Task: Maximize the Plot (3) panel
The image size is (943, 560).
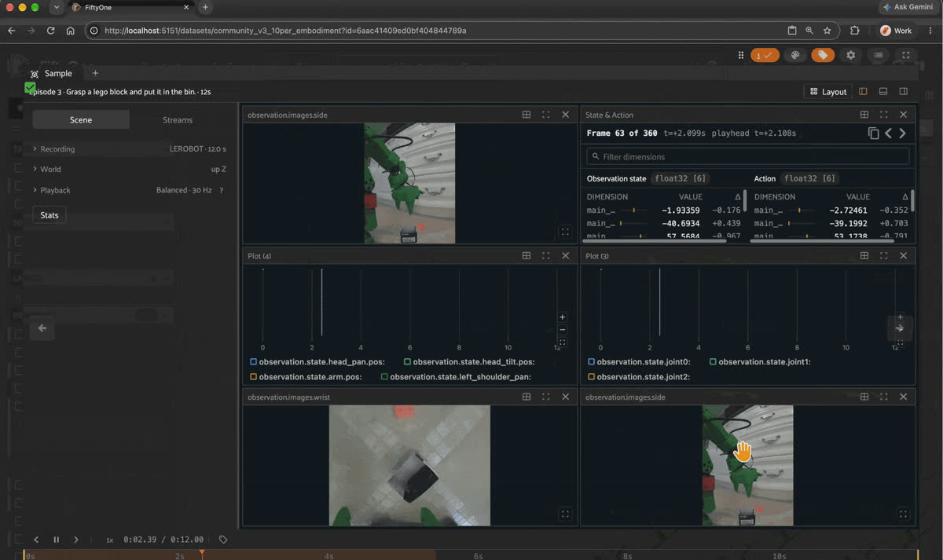Action: (884, 256)
